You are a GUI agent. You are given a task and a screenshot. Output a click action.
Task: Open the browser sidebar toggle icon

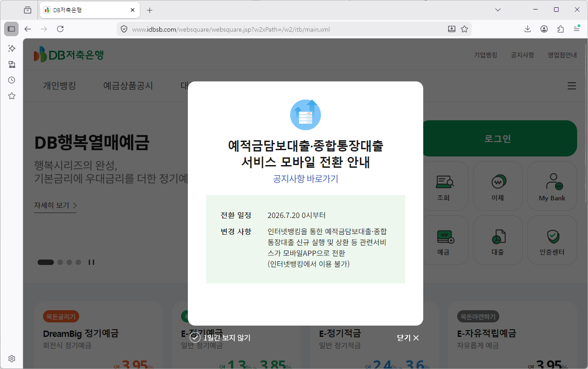(x=11, y=29)
